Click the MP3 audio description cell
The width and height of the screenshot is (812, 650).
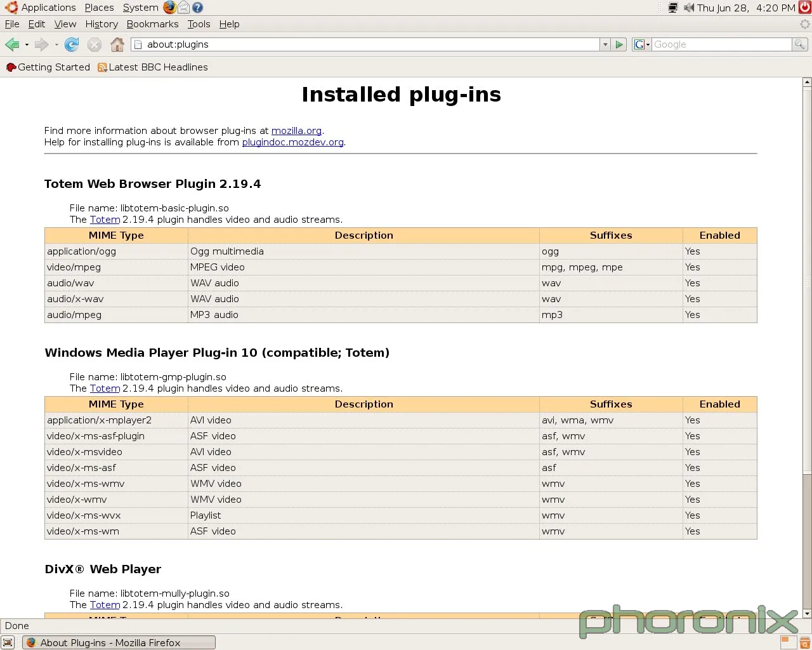point(363,315)
